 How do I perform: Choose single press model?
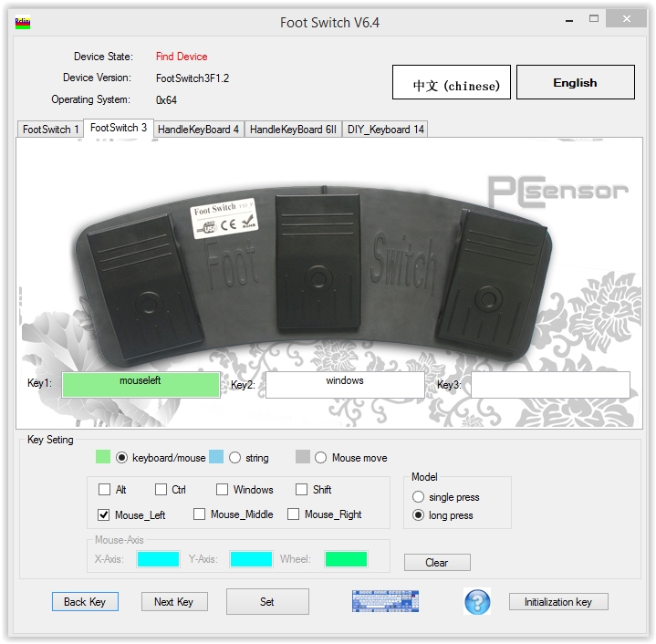click(x=418, y=497)
